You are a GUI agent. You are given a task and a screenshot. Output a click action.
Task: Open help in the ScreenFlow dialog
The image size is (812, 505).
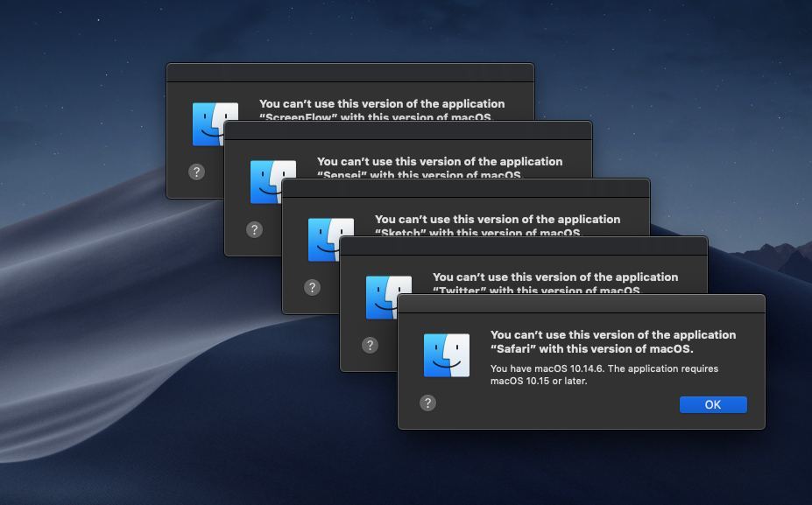tap(196, 172)
